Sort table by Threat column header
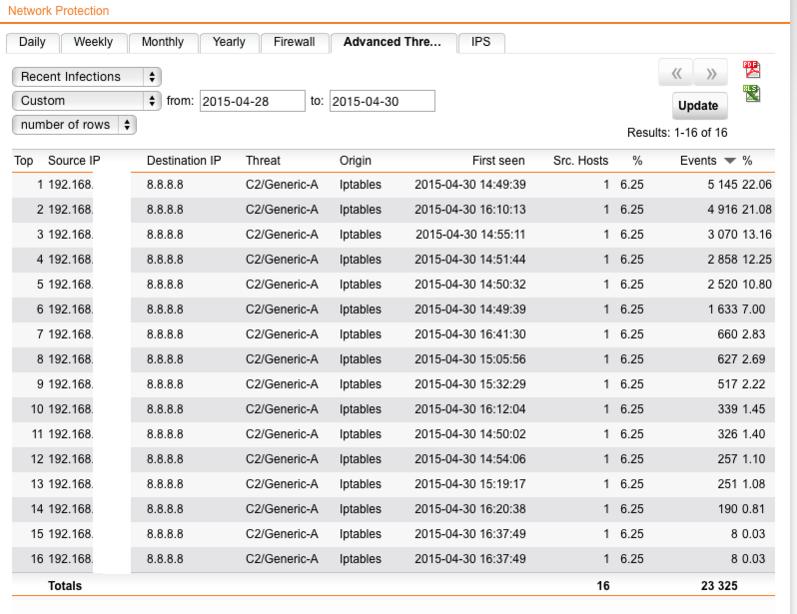The height and width of the screenshot is (614, 797). (263, 161)
